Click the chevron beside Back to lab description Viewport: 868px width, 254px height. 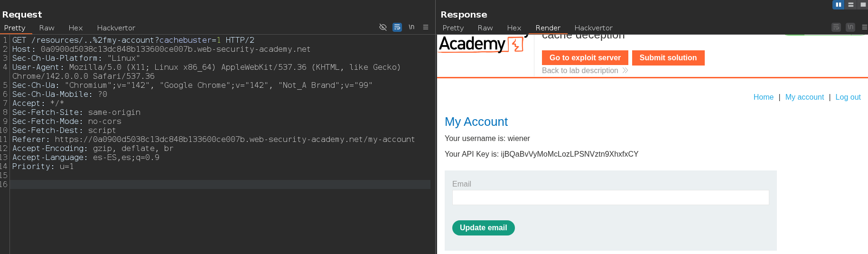click(625, 70)
